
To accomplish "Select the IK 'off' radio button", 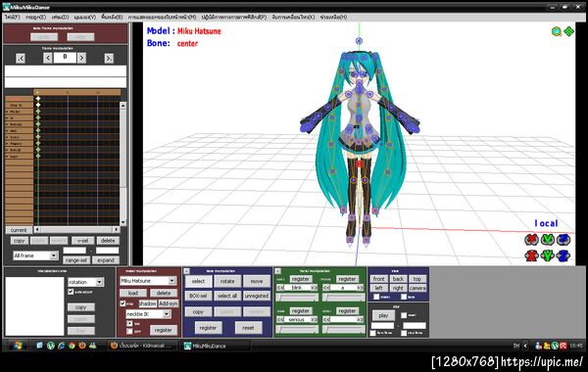I will pos(129,331).
